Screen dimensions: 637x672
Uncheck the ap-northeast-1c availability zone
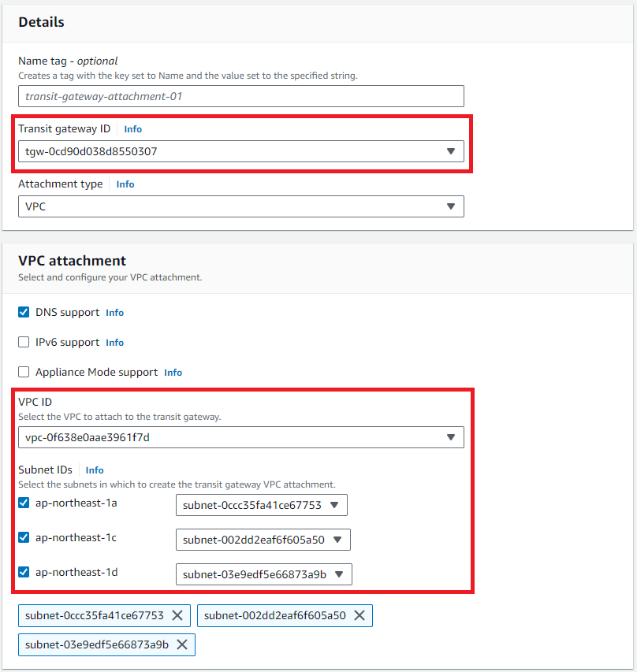click(24, 537)
